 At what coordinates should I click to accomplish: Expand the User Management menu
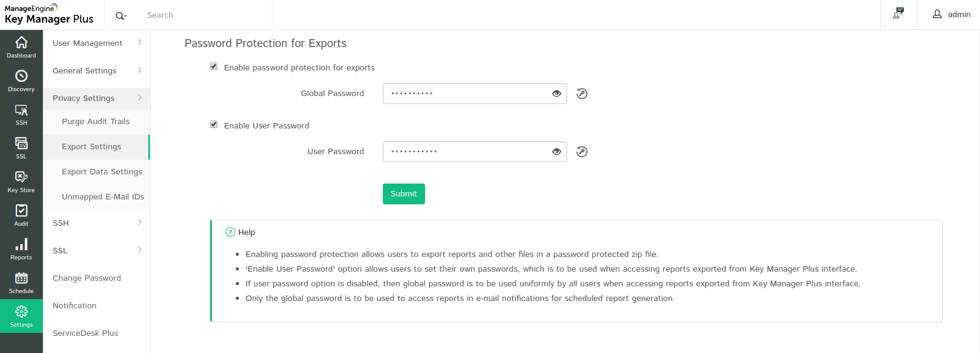(96, 43)
